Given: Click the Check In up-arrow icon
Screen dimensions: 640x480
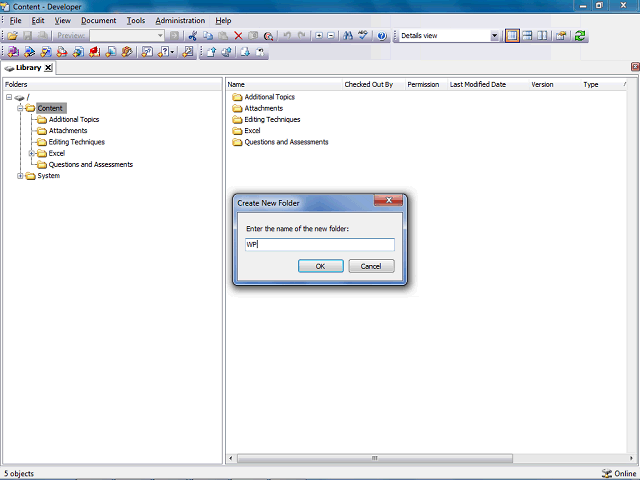Looking at the screenshot, I should (211, 52).
